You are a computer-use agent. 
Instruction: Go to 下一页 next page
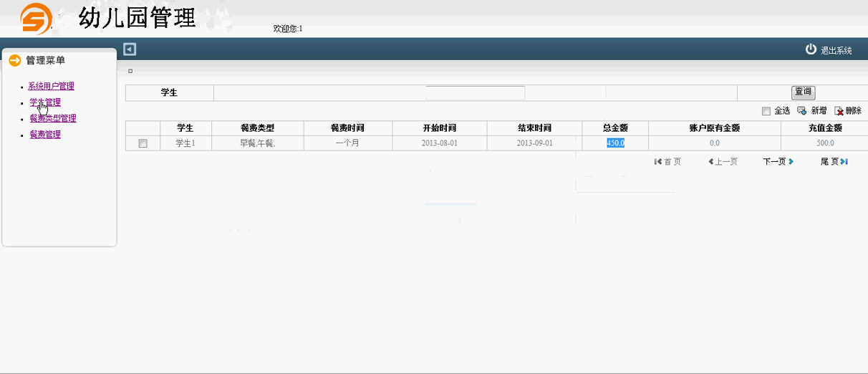coord(778,162)
